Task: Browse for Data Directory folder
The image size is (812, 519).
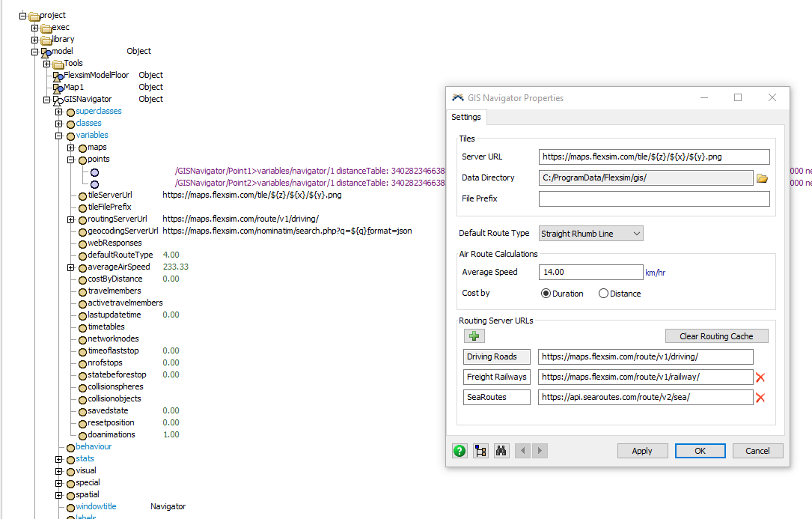Action: tap(762, 178)
